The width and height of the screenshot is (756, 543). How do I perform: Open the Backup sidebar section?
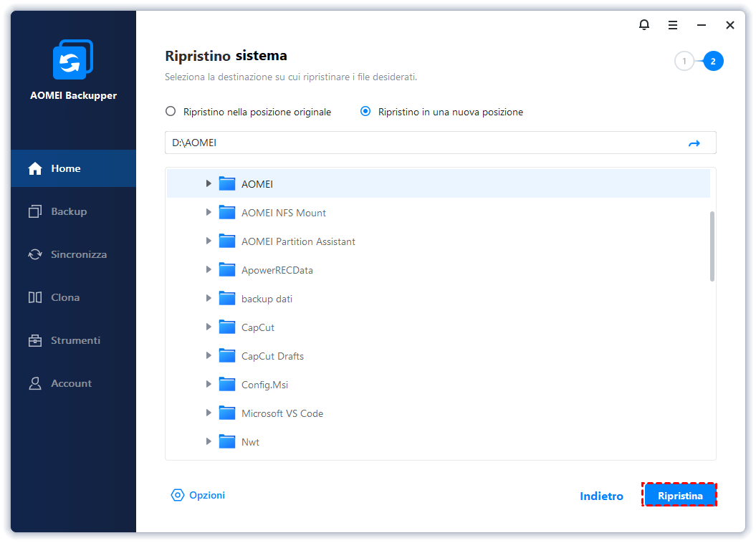click(x=68, y=211)
